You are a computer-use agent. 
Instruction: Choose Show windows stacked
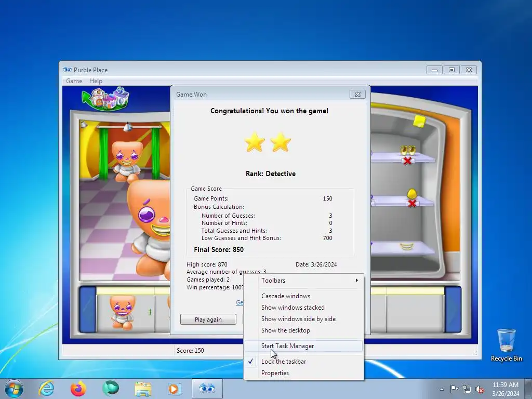tap(303, 308)
